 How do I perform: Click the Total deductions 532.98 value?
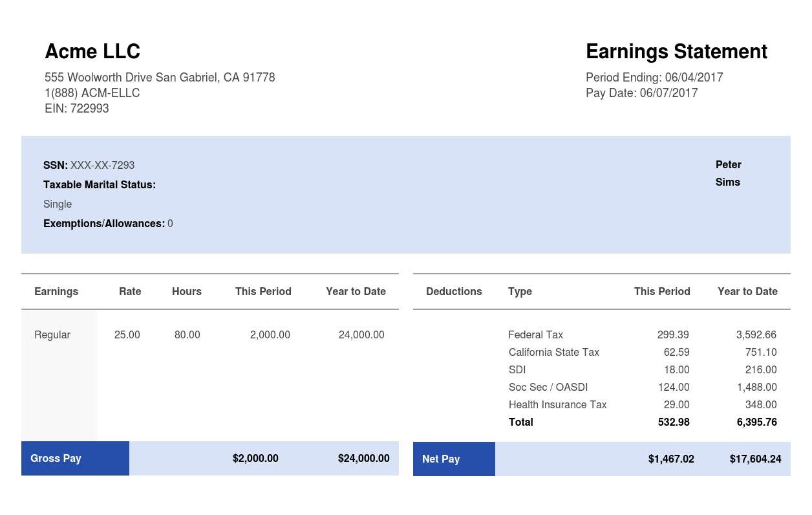(x=673, y=422)
